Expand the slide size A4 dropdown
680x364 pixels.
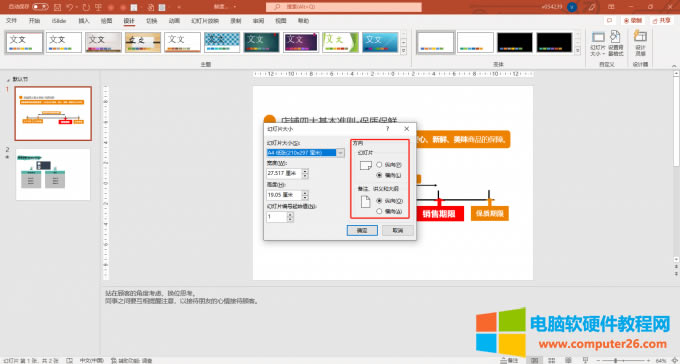340,153
